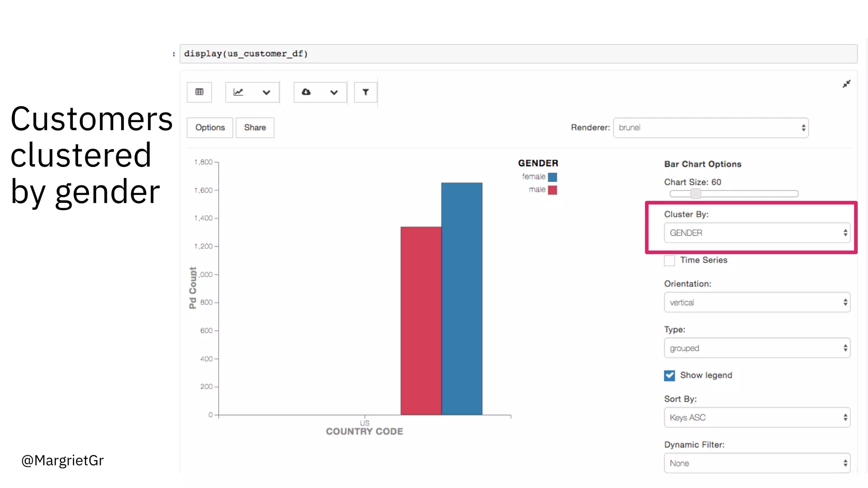Uncheck the Show legend checkbox
This screenshot has height=488, width=868.
[669, 375]
